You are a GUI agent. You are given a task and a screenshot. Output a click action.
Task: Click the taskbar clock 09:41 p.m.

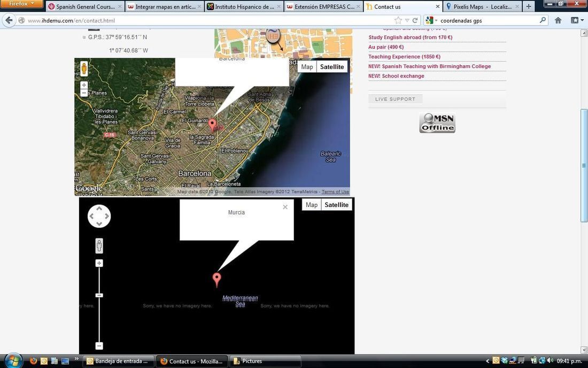point(569,361)
